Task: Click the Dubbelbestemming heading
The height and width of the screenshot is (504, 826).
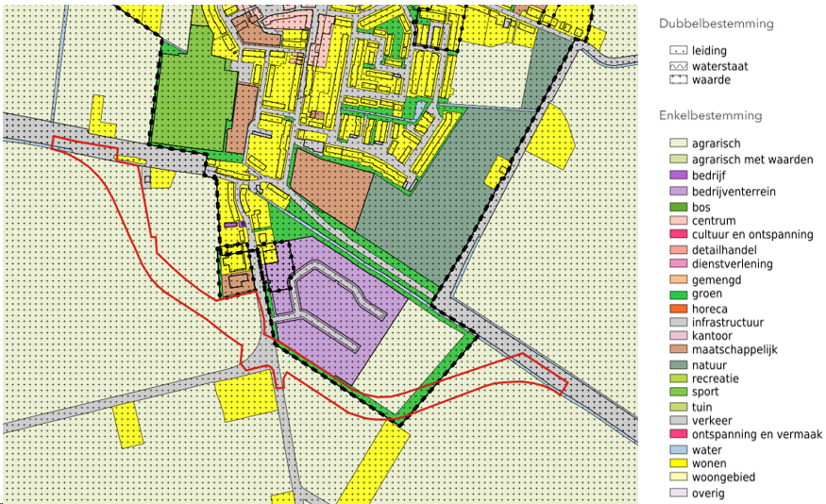Action: tap(716, 24)
